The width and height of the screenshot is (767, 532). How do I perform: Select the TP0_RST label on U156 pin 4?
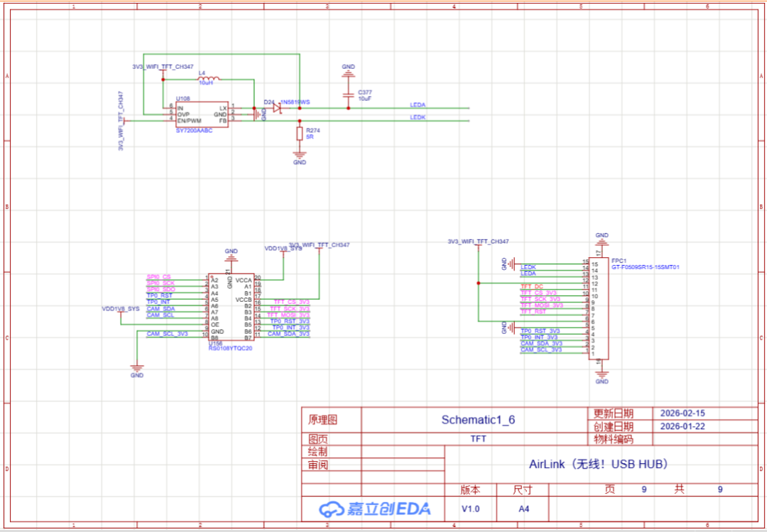tap(160, 296)
